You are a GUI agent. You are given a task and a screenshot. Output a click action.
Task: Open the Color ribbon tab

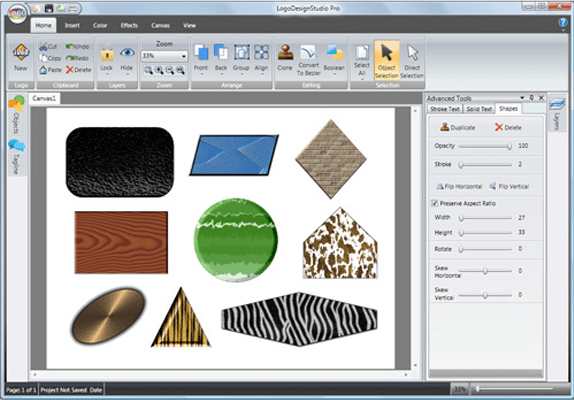100,25
